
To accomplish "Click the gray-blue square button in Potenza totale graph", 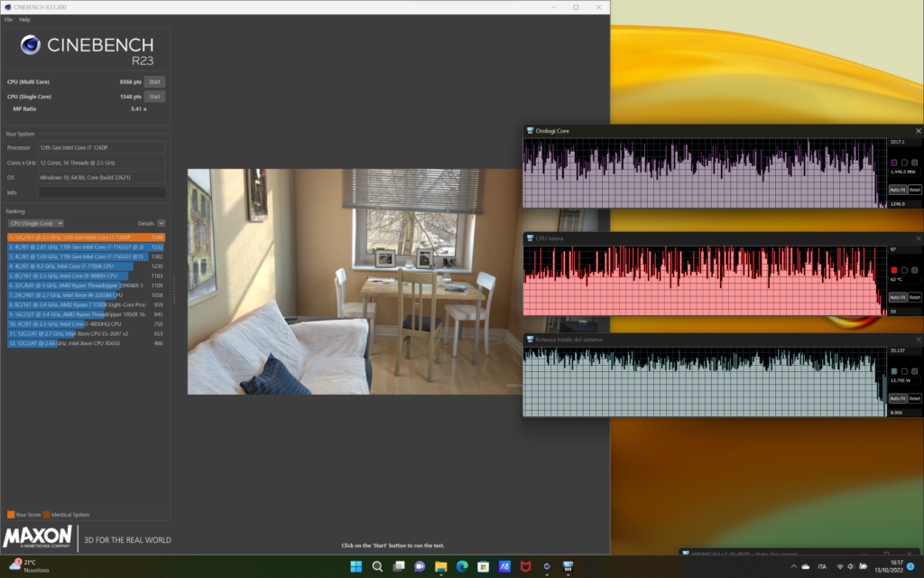I will 915,371.
